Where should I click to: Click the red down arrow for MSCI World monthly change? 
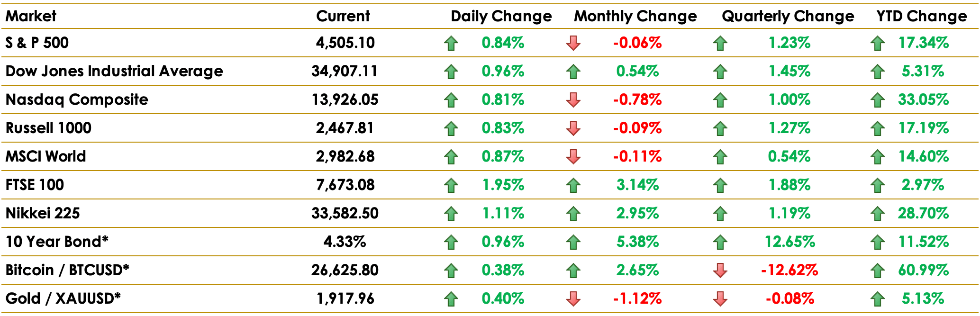point(573,157)
